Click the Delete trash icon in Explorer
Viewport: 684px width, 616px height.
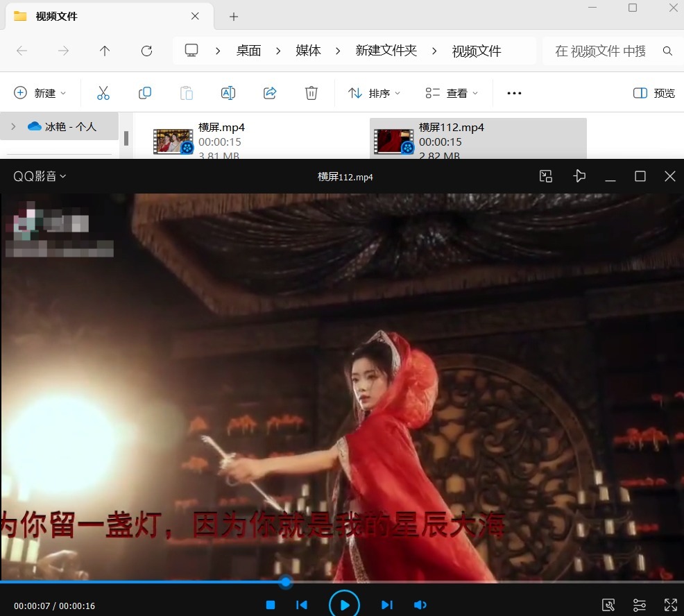pyautogui.click(x=311, y=93)
